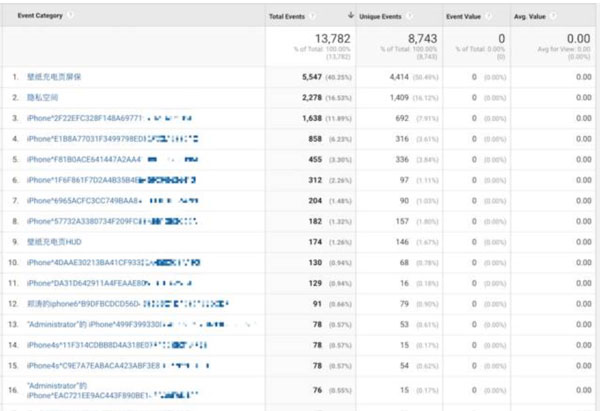Sort table by Unique Events header

point(379,16)
